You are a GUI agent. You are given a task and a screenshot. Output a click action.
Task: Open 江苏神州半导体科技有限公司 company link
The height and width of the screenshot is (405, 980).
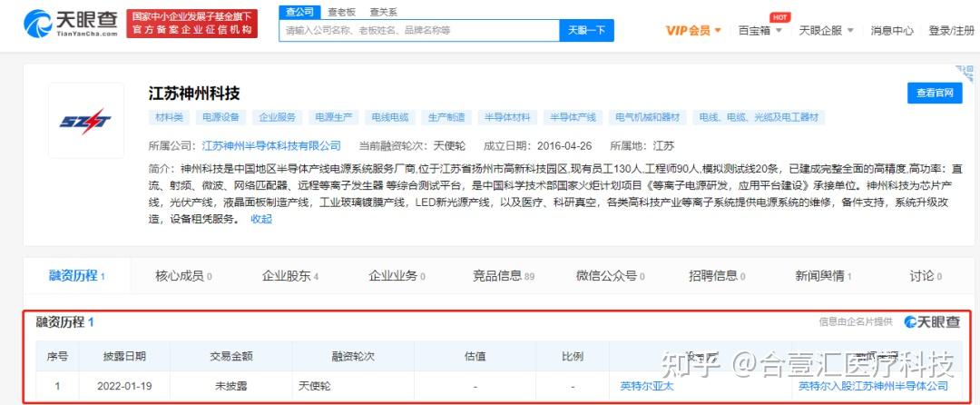click(x=271, y=145)
